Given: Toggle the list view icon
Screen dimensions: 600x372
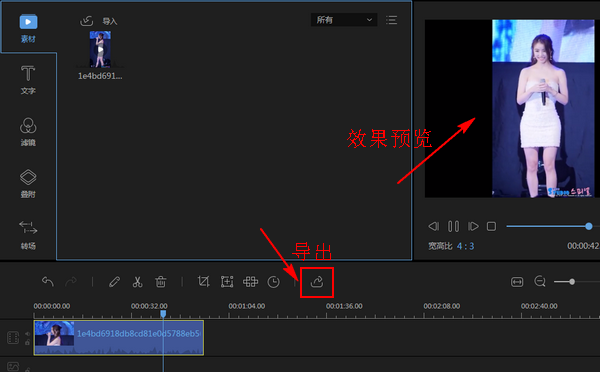Looking at the screenshot, I should (x=391, y=20).
